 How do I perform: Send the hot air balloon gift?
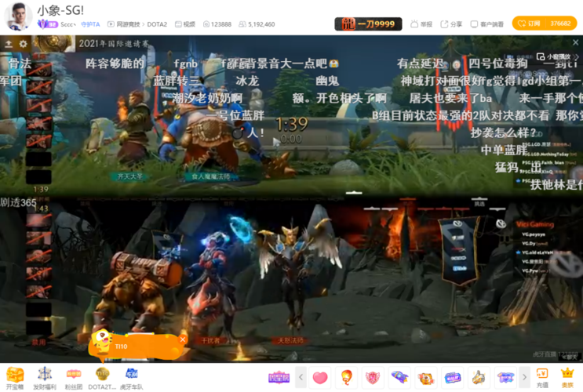[x=347, y=378]
